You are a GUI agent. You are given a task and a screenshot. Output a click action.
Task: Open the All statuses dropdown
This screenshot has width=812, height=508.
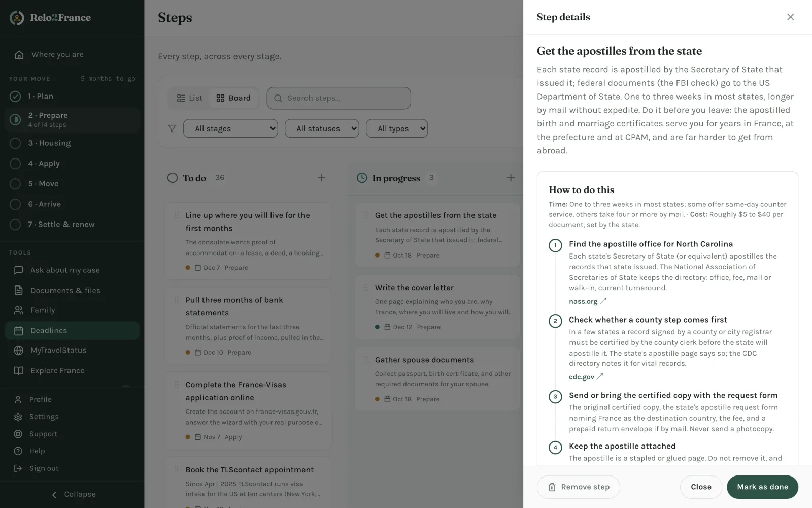point(322,129)
